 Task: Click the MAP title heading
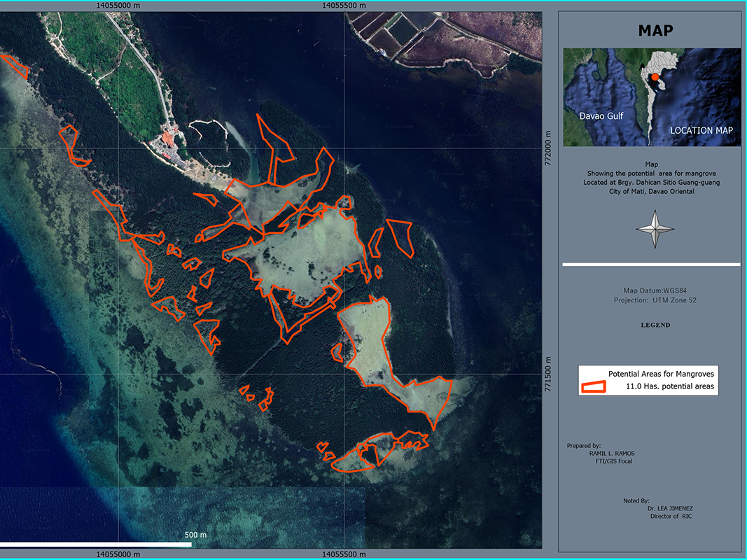pyautogui.click(x=655, y=30)
